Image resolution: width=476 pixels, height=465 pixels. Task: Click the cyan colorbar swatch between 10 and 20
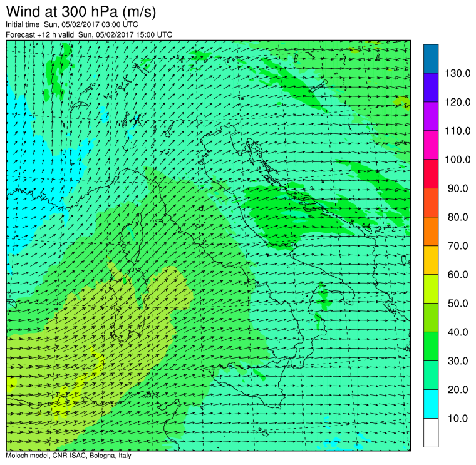[x=431, y=404]
